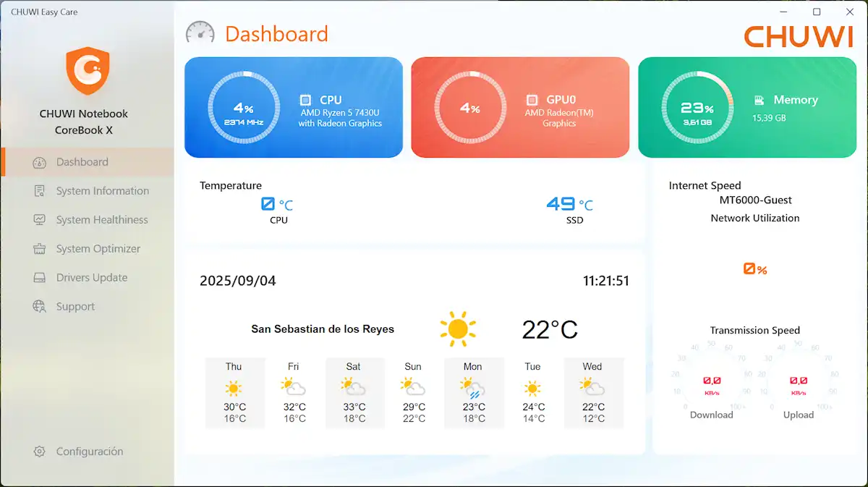Click the System Optimizer toolbox icon

[x=40, y=249]
